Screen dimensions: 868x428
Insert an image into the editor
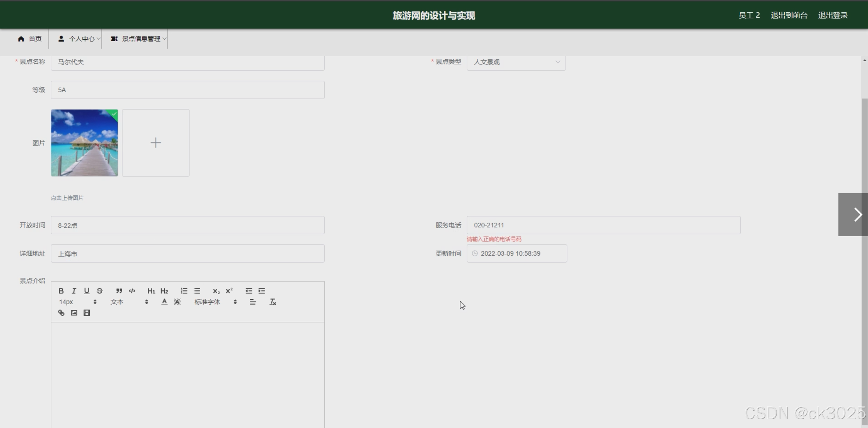74,313
